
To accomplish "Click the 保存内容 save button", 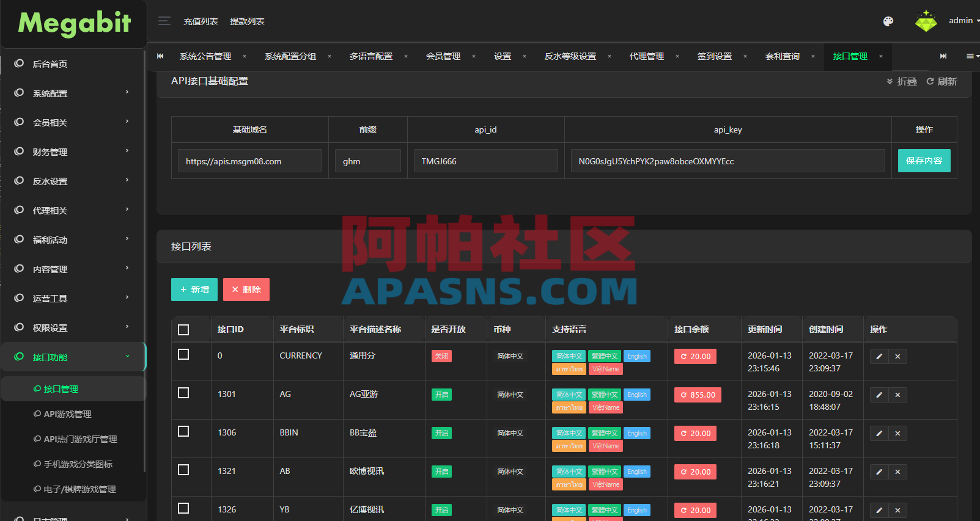I will coord(924,161).
